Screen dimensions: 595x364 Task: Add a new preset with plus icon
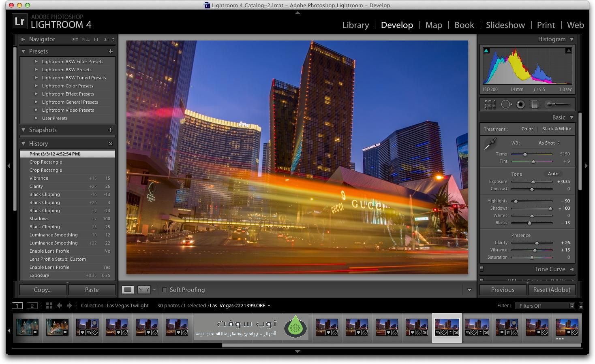(110, 51)
